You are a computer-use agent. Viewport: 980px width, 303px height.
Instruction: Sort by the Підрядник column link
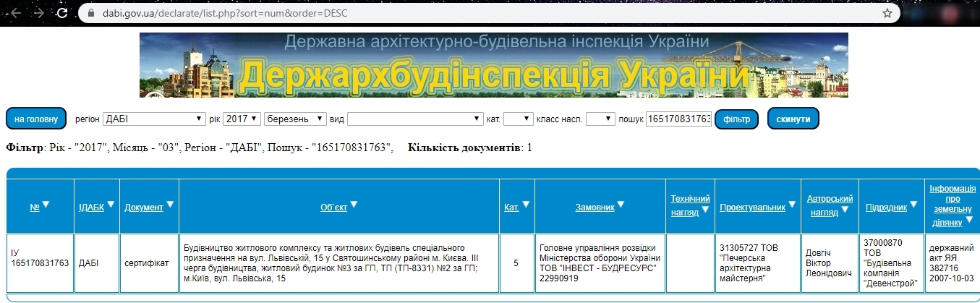886,208
